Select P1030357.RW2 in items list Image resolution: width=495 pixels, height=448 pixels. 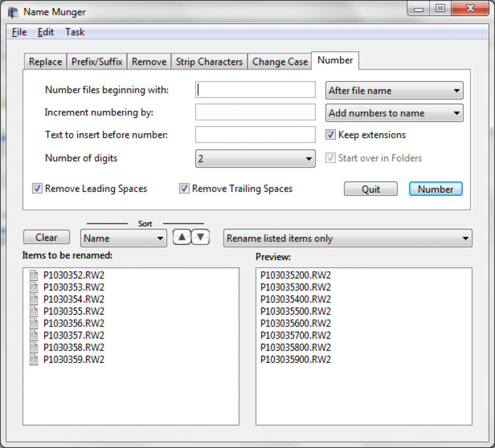pyautogui.click(x=74, y=335)
